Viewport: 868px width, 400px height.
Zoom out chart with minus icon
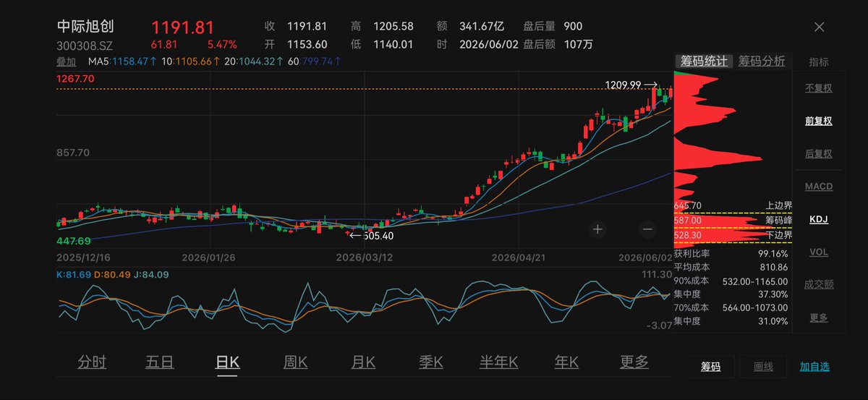[647, 229]
